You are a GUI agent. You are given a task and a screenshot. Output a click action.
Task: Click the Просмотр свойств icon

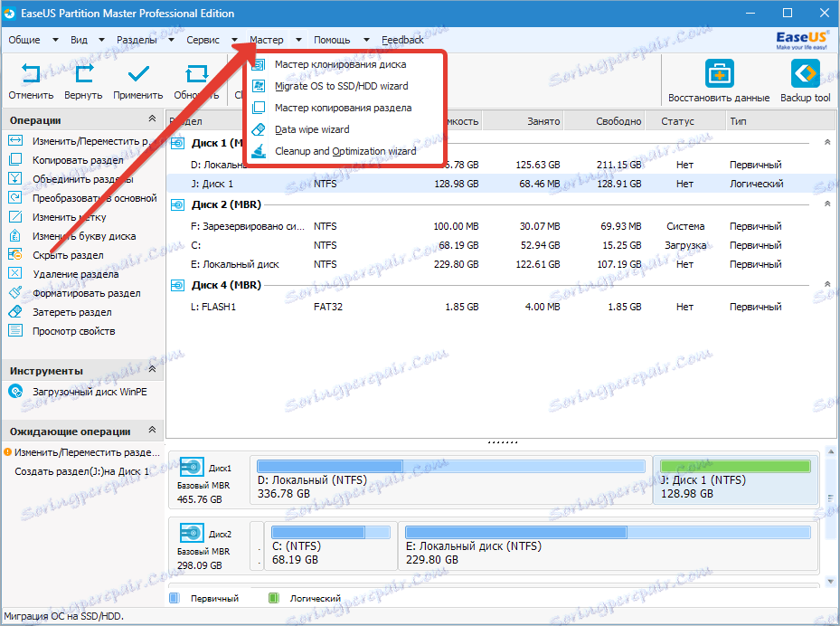pos(15,331)
